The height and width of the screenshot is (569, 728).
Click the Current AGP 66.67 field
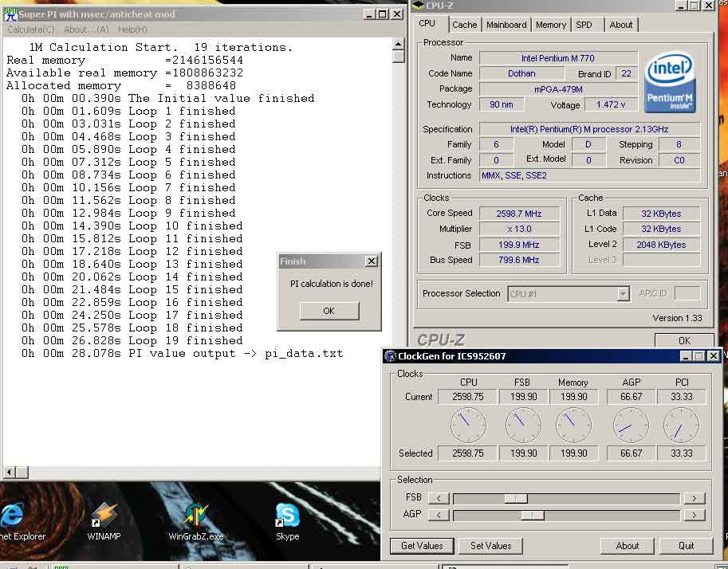point(631,397)
